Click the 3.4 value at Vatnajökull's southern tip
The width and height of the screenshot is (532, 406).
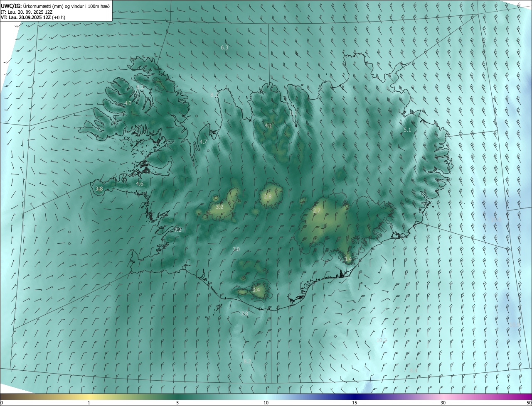348,259
